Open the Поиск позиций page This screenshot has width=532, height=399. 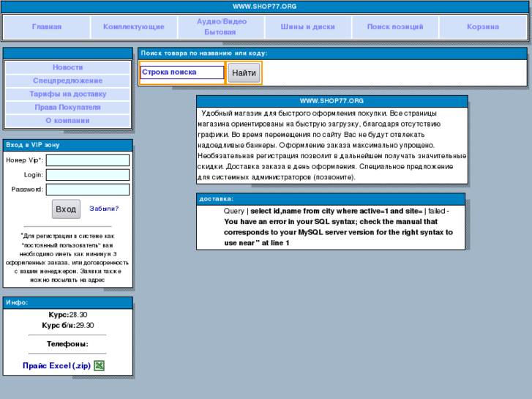tap(395, 27)
